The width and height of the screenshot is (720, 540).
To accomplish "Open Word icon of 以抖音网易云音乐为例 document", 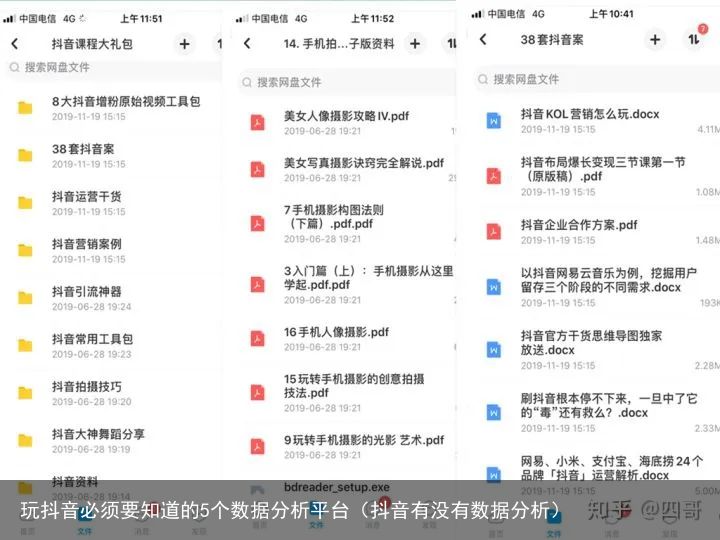I will (x=494, y=287).
